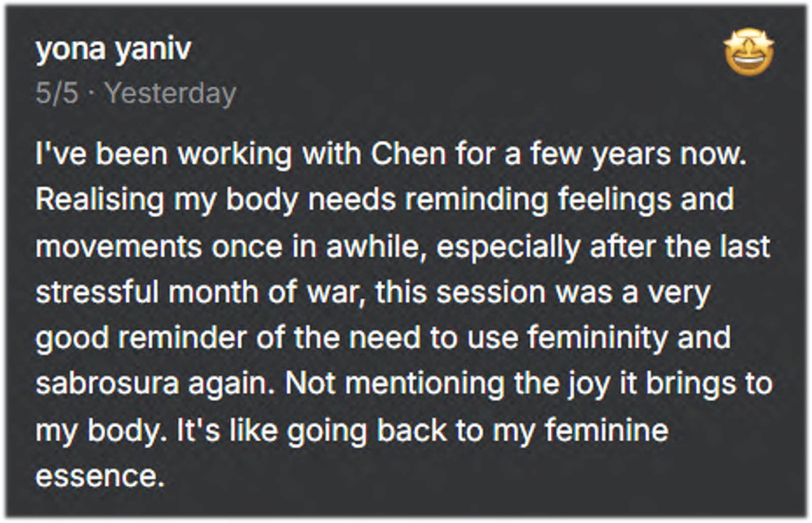Click the word reminder in the review

point(182,338)
